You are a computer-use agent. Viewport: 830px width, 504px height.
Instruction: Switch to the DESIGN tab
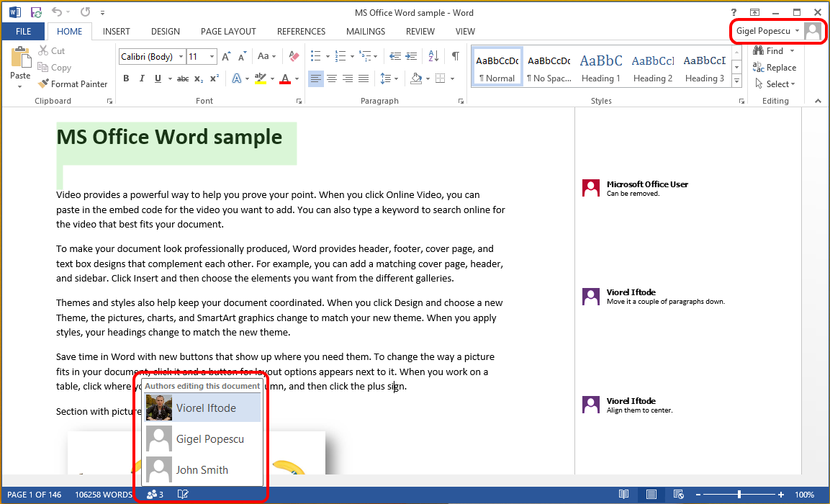(x=165, y=31)
